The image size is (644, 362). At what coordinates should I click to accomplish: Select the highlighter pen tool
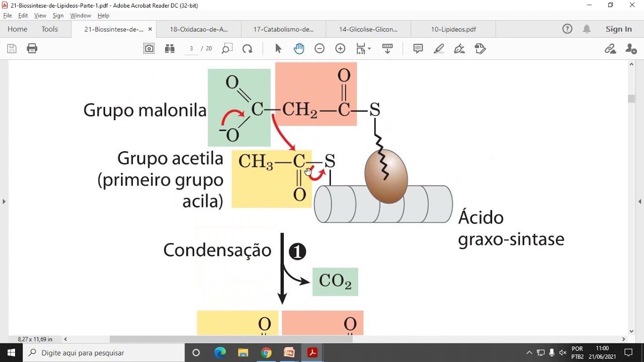(439, 49)
